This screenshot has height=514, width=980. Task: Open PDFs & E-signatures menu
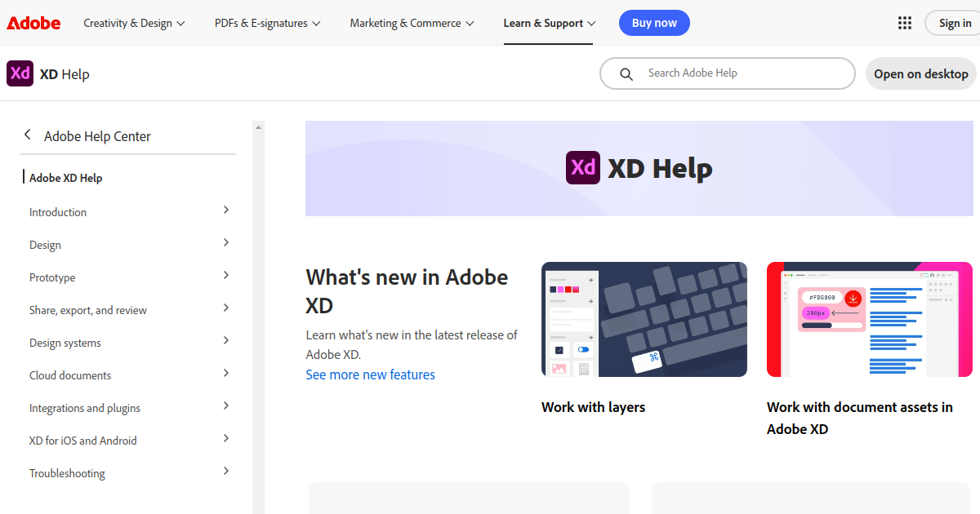pos(267,23)
